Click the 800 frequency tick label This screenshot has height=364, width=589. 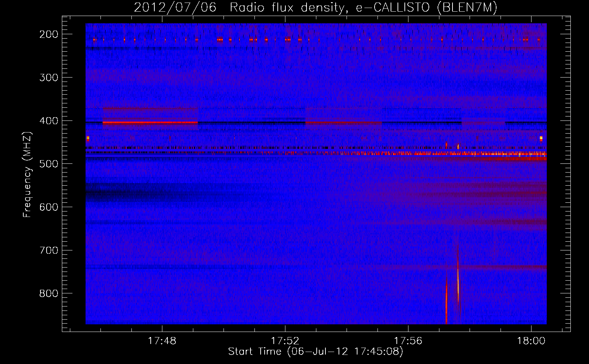tap(49, 293)
